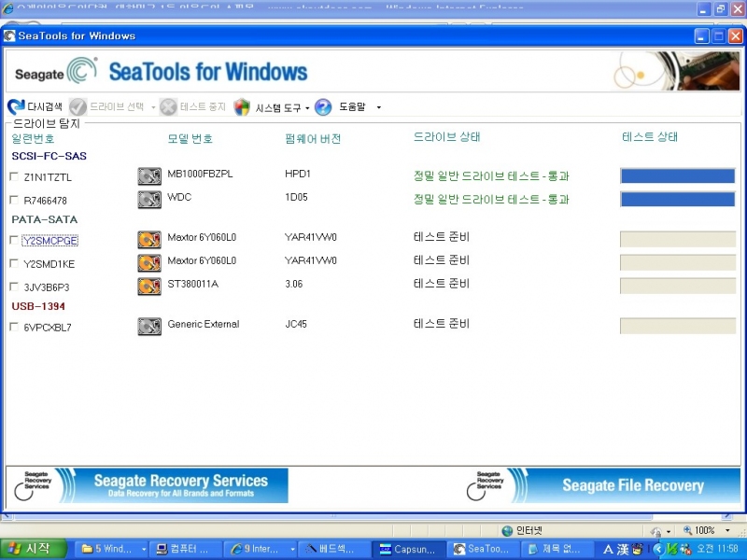
Task: Click orange drive icon for ST380011A
Action: pyautogui.click(x=149, y=286)
